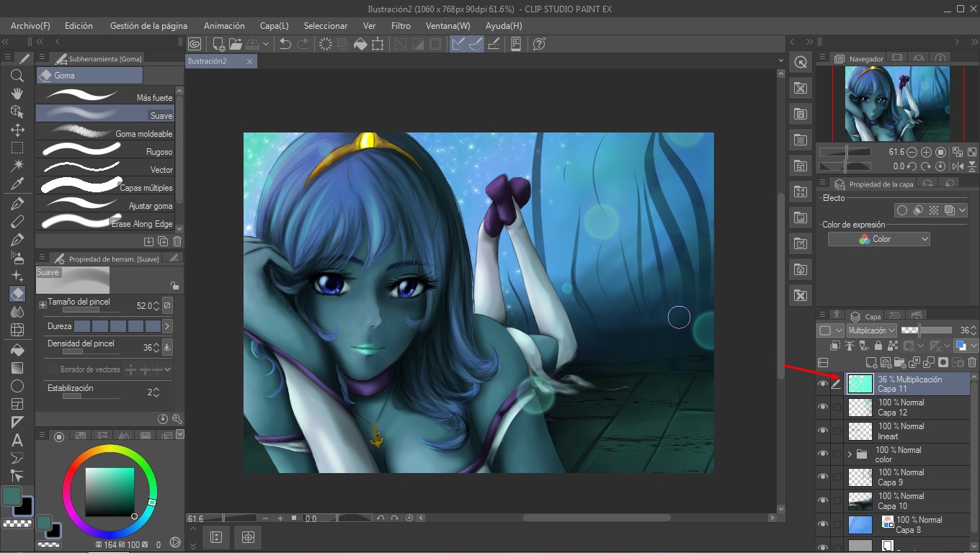The height and width of the screenshot is (553, 980).
Task: Choose the Rugoso eraser sub tool
Action: 105,150
